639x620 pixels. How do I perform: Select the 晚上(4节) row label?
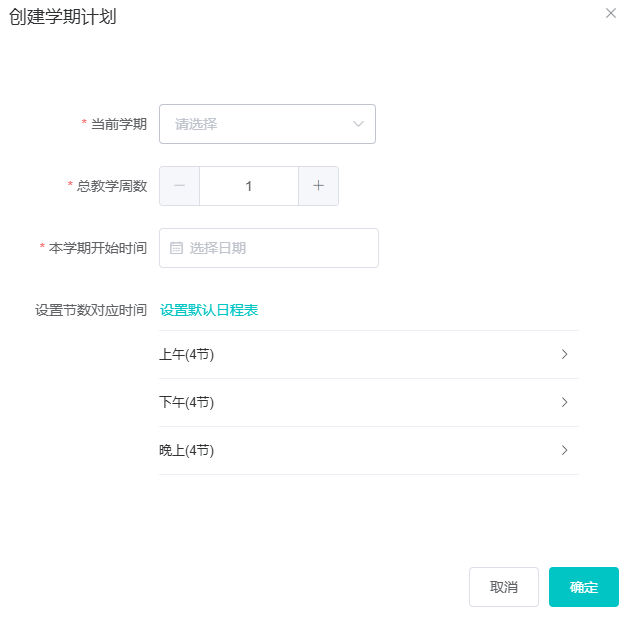point(187,450)
